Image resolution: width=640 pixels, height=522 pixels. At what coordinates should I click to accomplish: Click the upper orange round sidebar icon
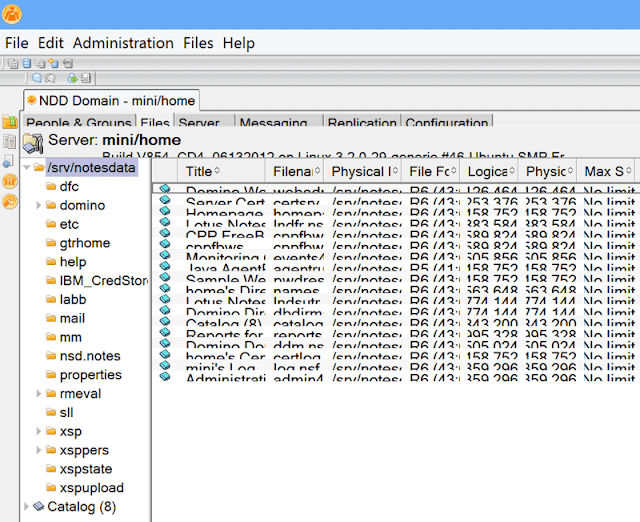[x=10, y=181]
